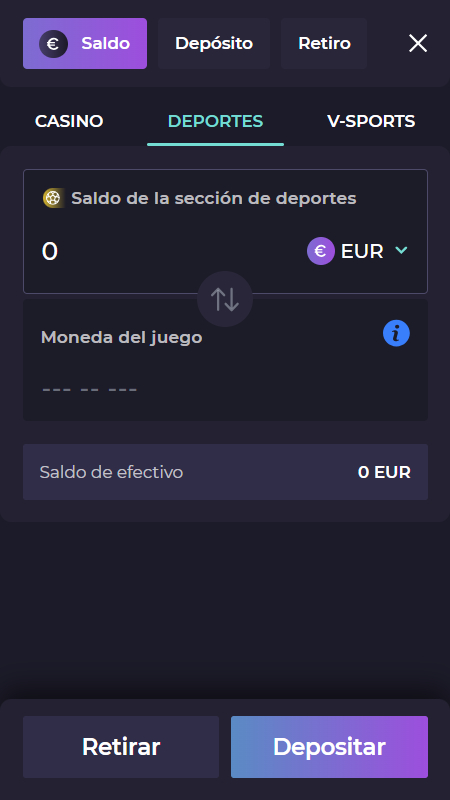This screenshot has height=800, width=450.
Task: Click the Retirar button
Action: 121,747
